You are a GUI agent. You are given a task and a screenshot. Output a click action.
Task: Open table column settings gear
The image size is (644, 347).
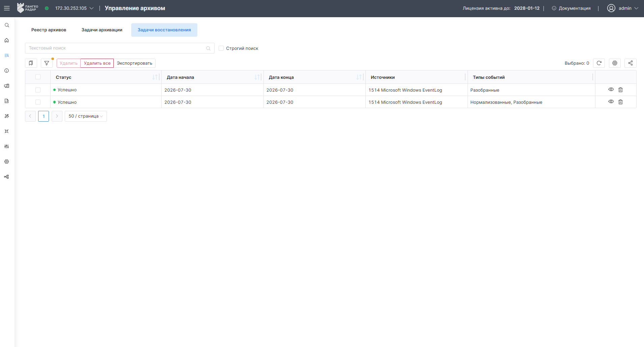pyautogui.click(x=615, y=63)
